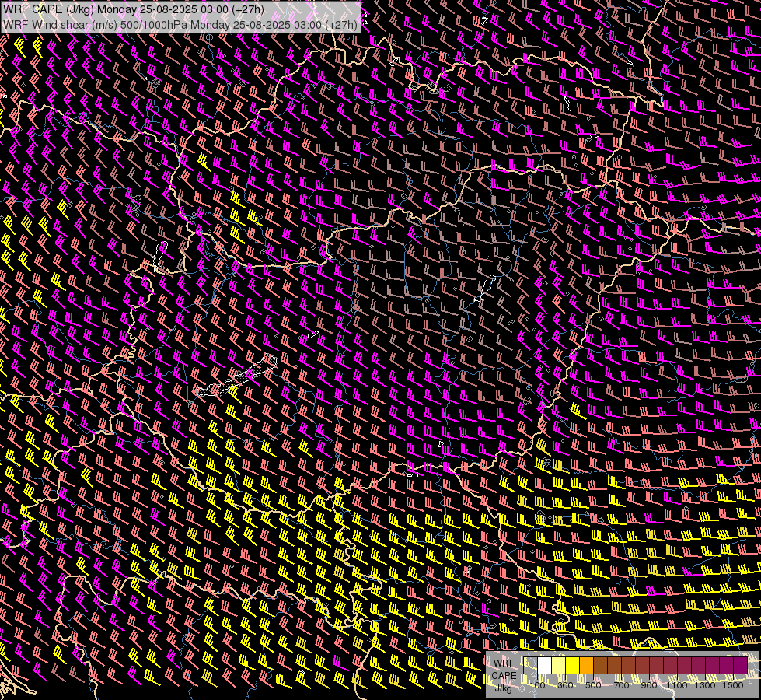Click the 1500 value under legend
This screenshot has height=700, width=761.
pos(733,685)
